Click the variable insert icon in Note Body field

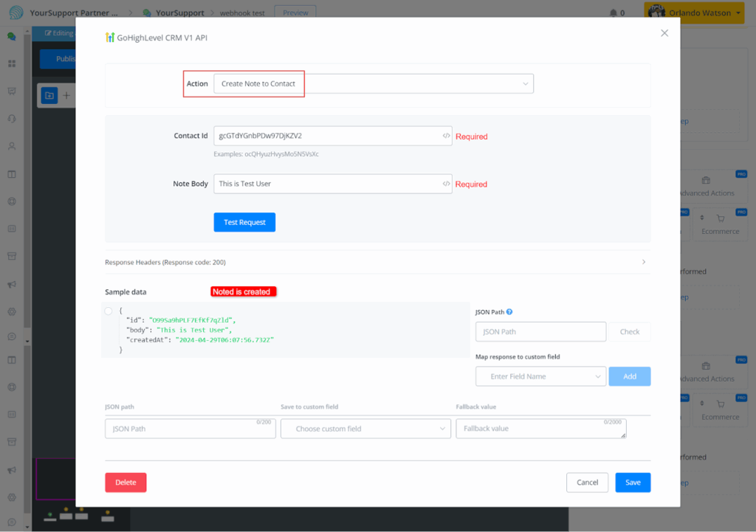coord(446,184)
